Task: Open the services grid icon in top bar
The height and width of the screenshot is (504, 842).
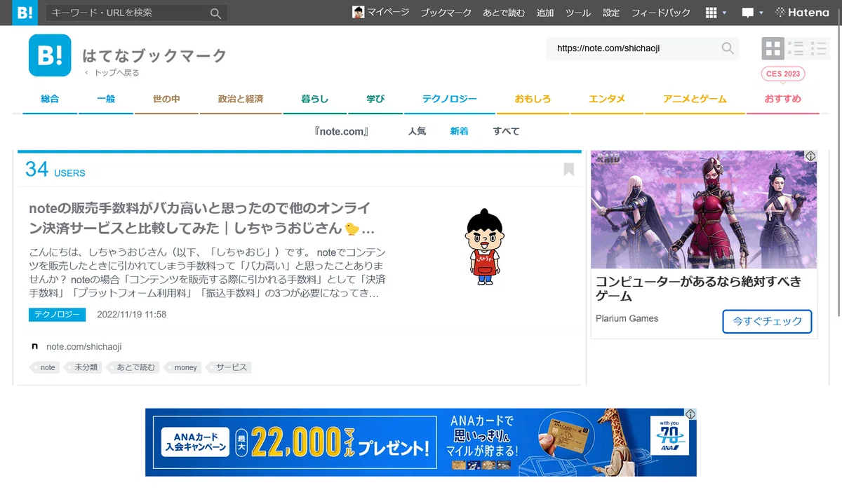Action: coord(711,13)
